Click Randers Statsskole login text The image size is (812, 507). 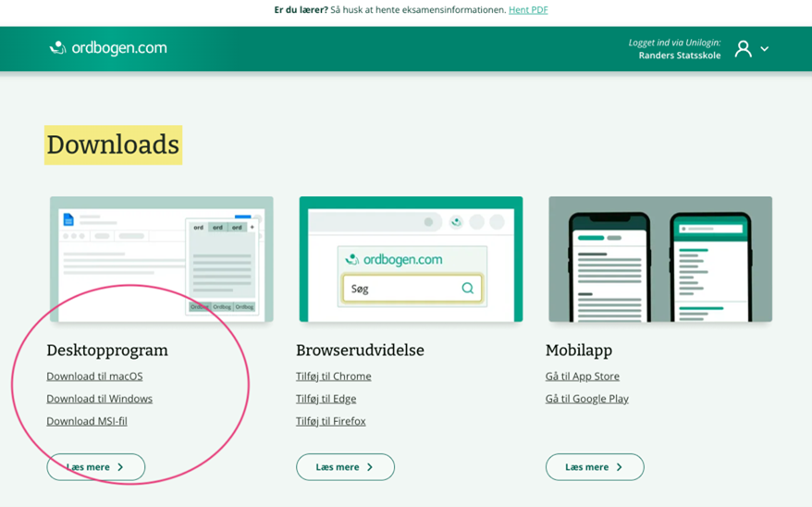[680, 56]
